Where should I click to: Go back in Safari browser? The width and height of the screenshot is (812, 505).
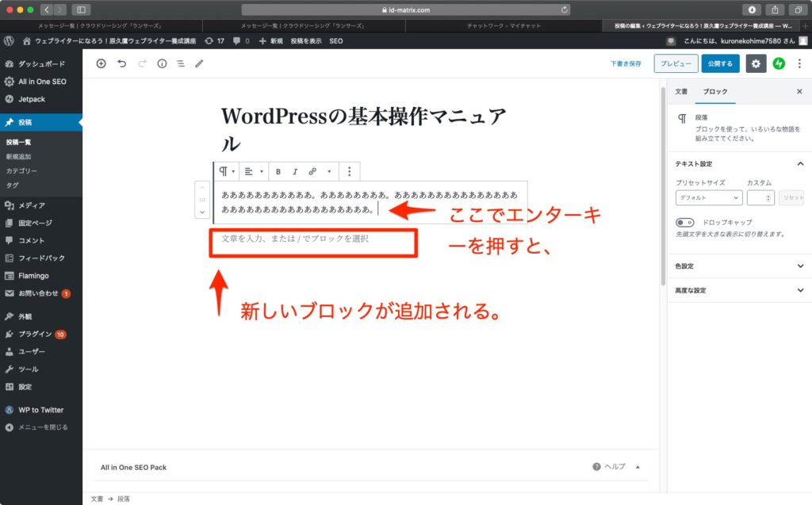[x=47, y=10]
